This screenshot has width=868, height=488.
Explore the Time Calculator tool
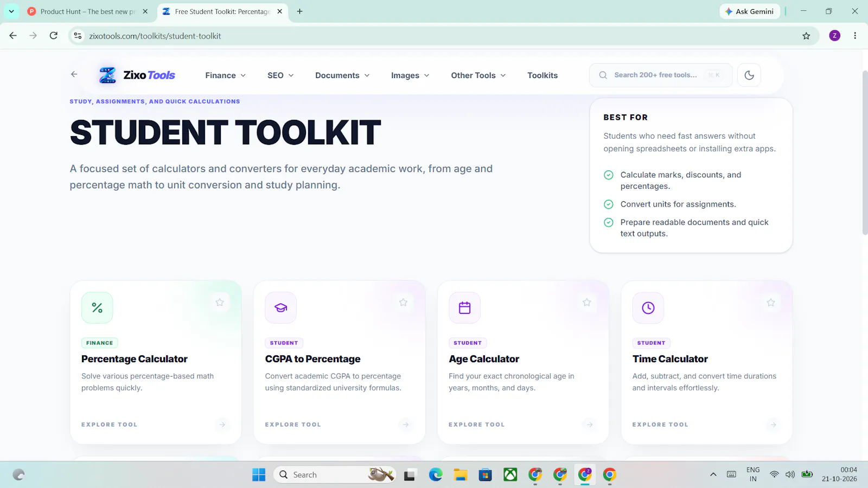click(x=660, y=425)
